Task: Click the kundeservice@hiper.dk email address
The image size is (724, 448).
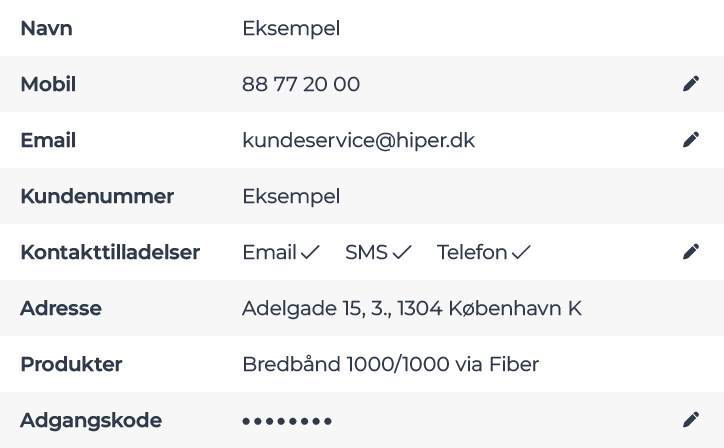Action: [x=358, y=141]
